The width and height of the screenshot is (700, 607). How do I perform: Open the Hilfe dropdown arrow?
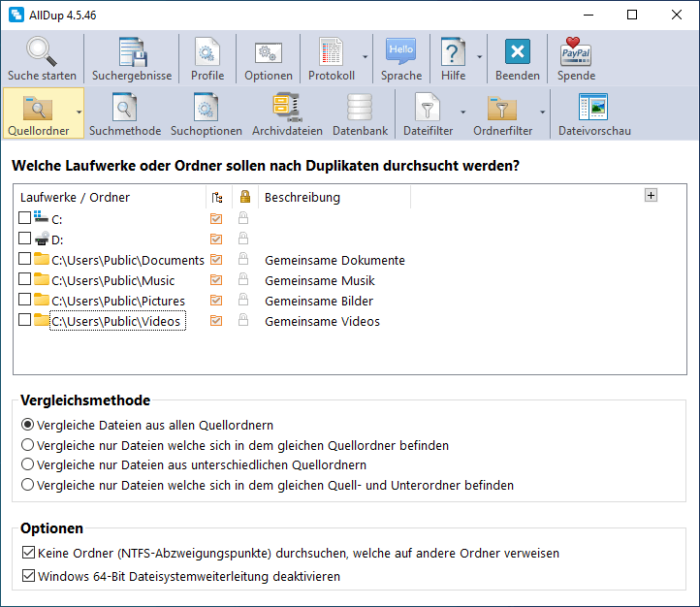(x=479, y=57)
